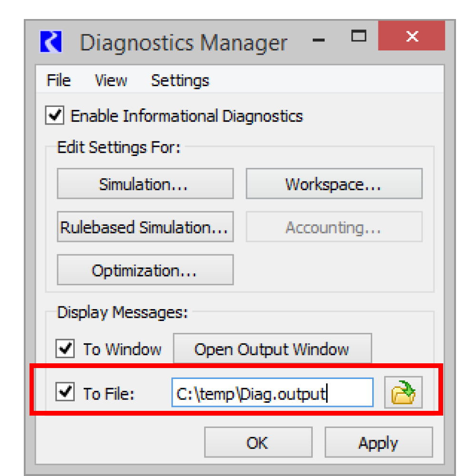
Task: Click Open Output Window button
Action: pos(272,350)
